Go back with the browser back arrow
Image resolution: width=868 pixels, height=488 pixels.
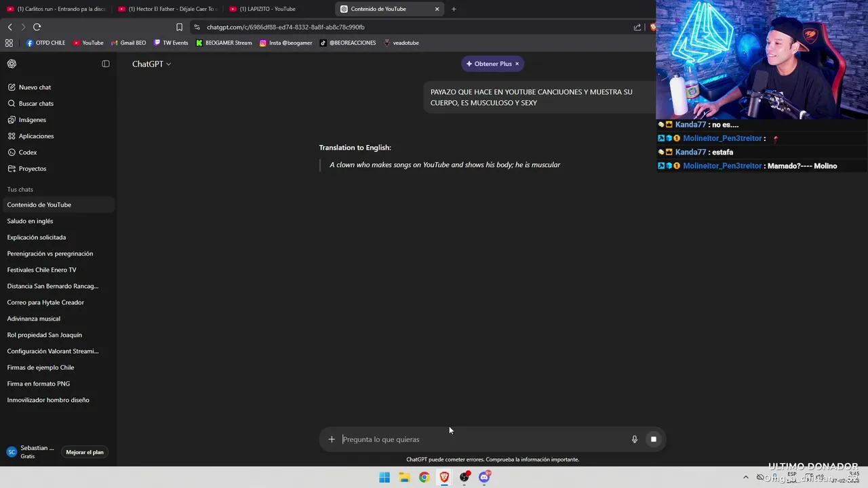coord(9,27)
